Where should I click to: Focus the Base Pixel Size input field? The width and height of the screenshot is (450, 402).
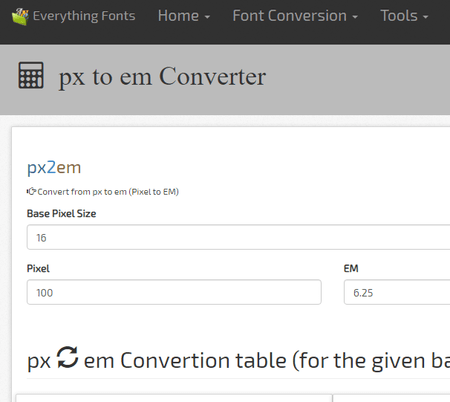[x=238, y=237]
